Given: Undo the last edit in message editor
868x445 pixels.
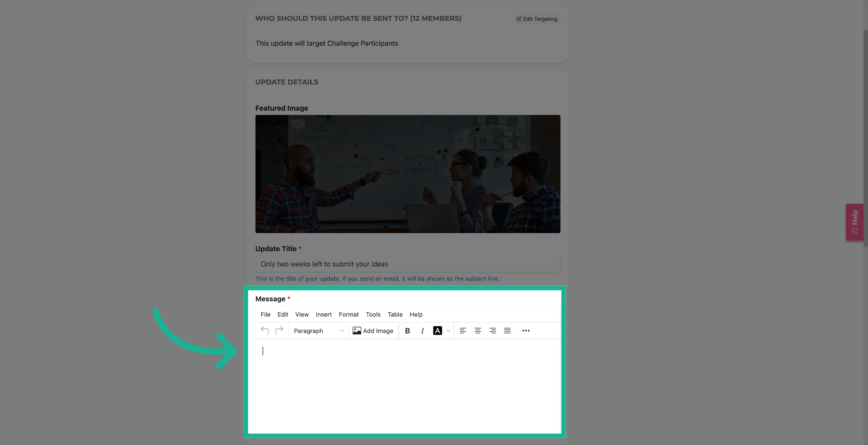Looking at the screenshot, I should coord(265,331).
